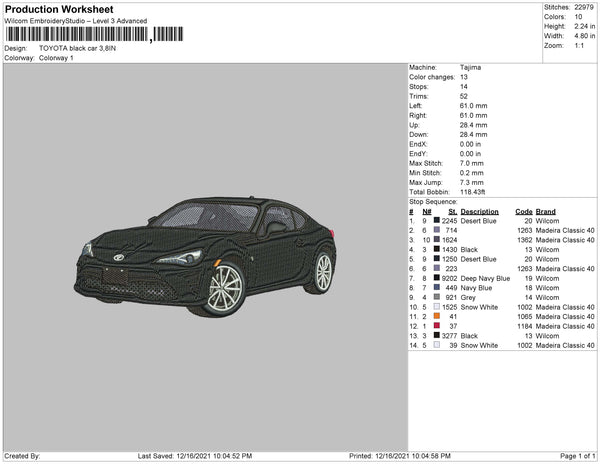This screenshot has height=464, width=600.
Task: Click the 'Right:' measurement label
Action: click(417, 115)
